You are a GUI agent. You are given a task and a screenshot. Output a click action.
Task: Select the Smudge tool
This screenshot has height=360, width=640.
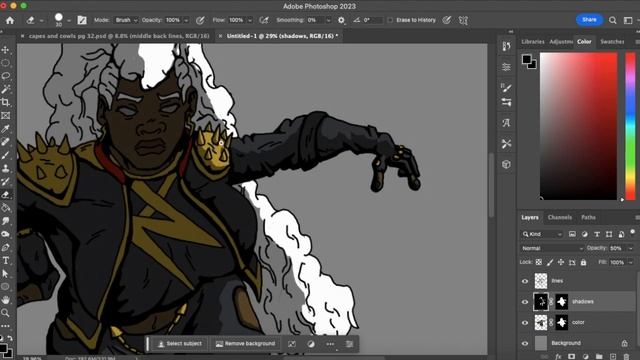click(6, 221)
